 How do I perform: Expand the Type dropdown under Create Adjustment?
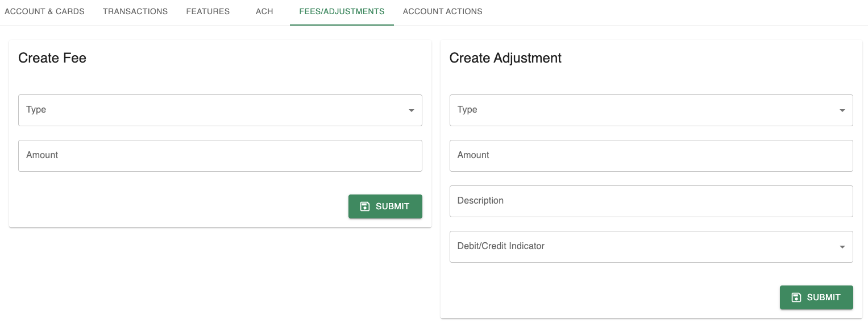pyautogui.click(x=650, y=110)
